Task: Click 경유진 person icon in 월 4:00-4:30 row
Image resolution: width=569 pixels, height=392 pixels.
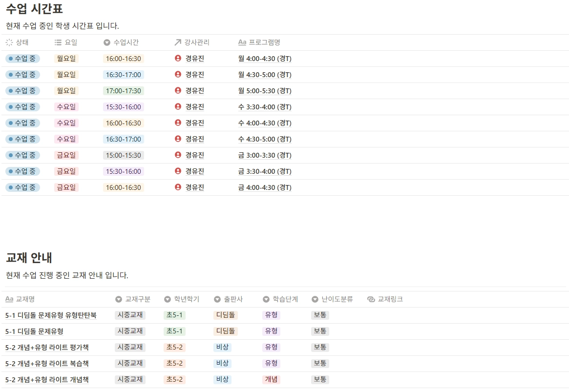Action: pyautogui.click(x=178, y=58)
